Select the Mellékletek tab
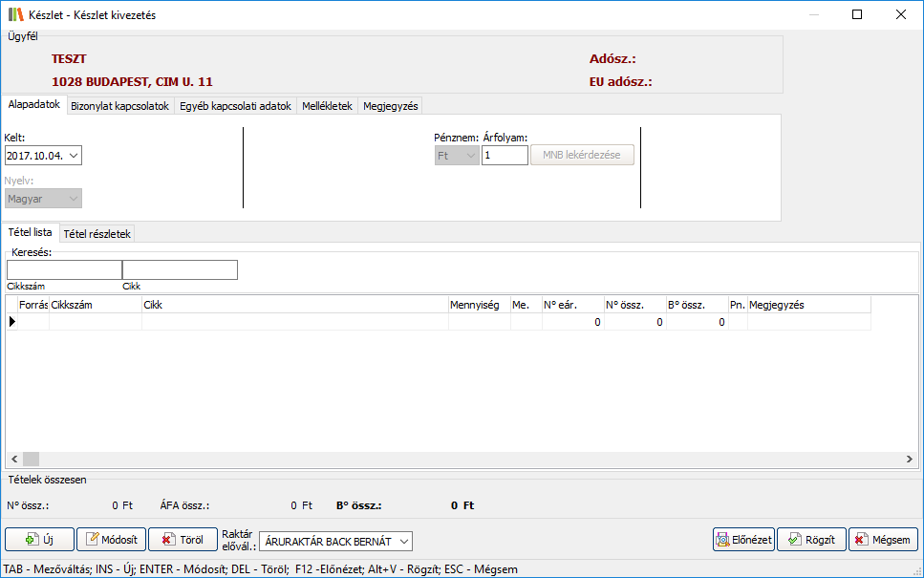 [327, 106]
